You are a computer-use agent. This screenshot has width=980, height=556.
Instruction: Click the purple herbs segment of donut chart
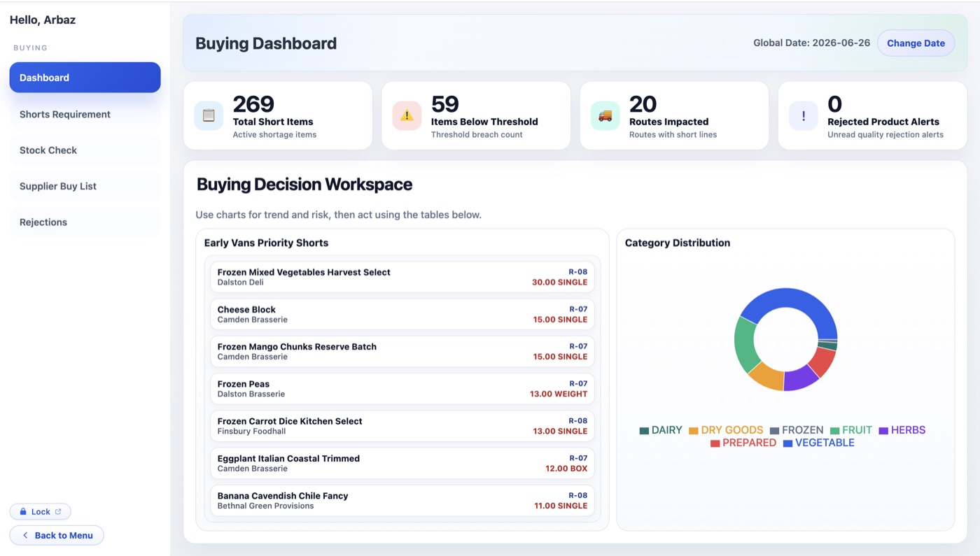click(x=800, y=378)
